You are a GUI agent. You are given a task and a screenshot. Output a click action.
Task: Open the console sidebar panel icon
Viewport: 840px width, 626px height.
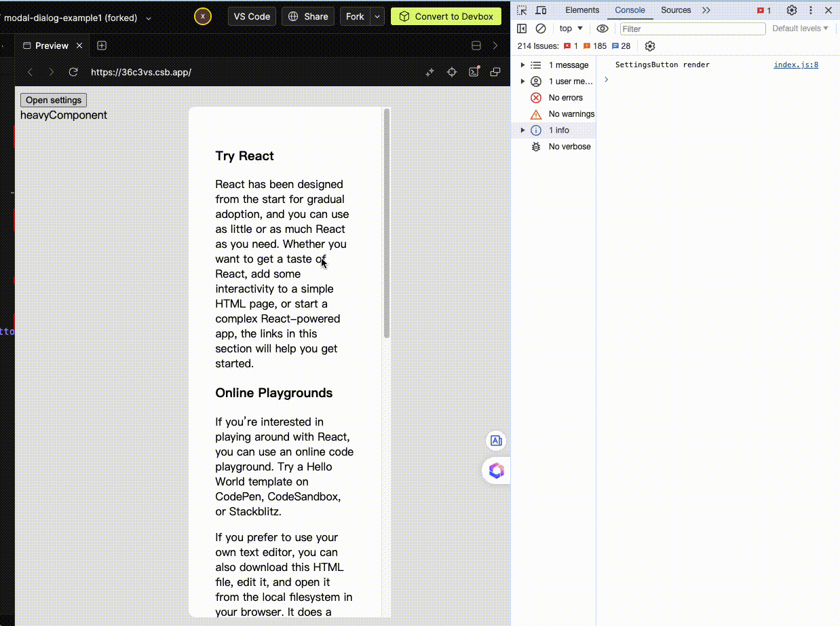(522, 29)
